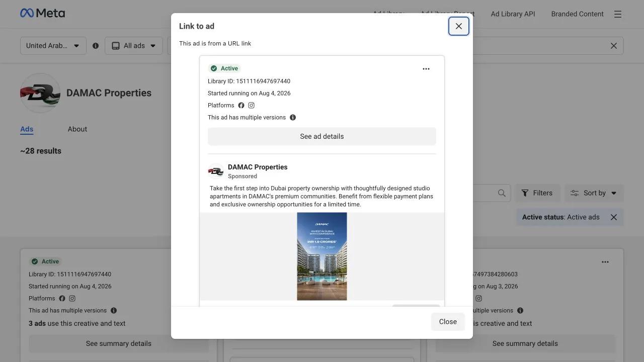Click the Instagram icon on the right background ad card
This screenshot has height=362, width=644.
tap(478, 299)
